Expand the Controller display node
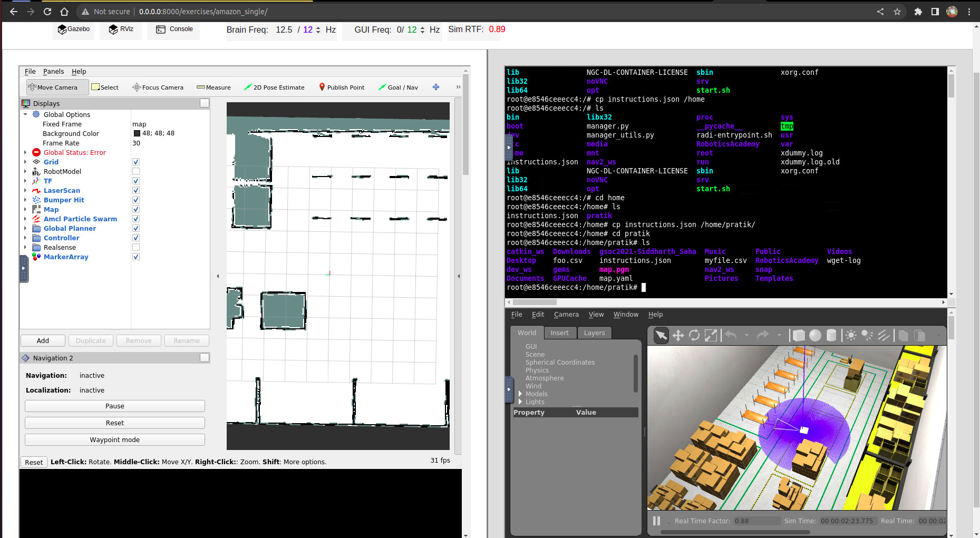Screen dimensions: 980x538 pos(25,238)
